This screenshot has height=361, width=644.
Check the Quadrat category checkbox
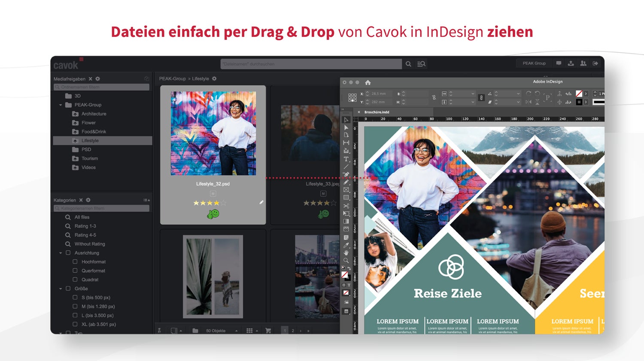(75, 280)
